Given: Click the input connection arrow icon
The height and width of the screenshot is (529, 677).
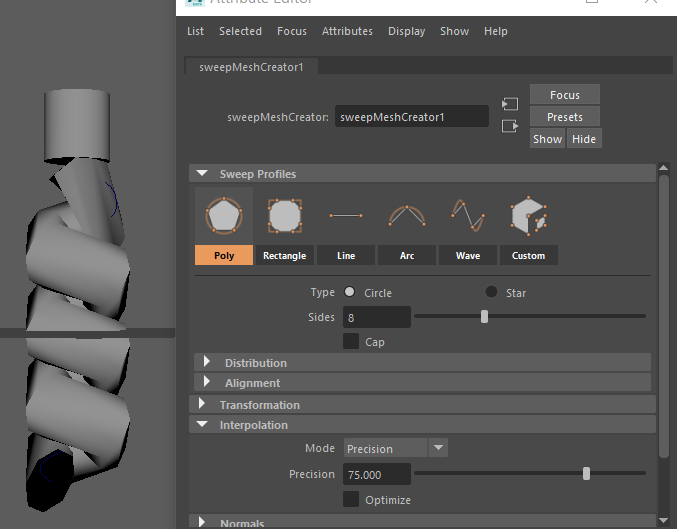Looking at the screenshot, I should tap(510, 104).
